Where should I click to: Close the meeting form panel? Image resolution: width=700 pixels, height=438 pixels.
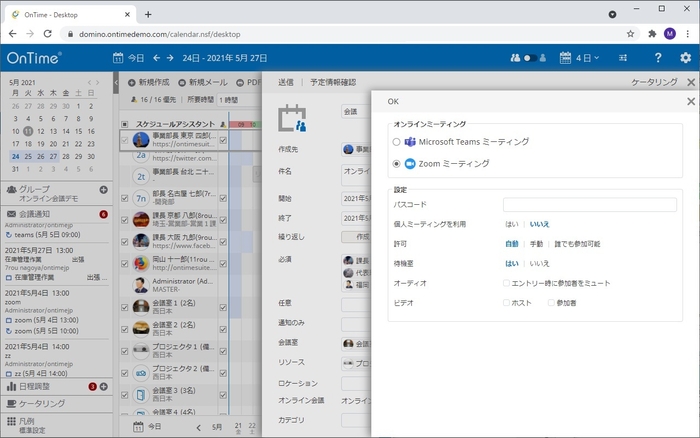691,82
